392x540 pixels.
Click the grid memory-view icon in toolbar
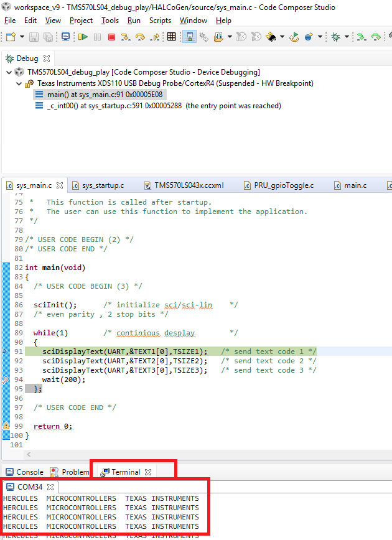pyautogui.click(x=172, y=37)
